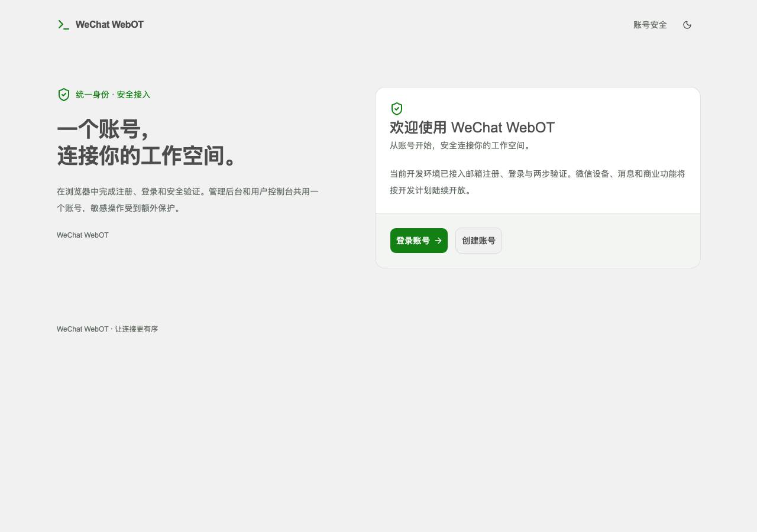Click the shield icon beside 统一身份

click(x=64, y=95)
